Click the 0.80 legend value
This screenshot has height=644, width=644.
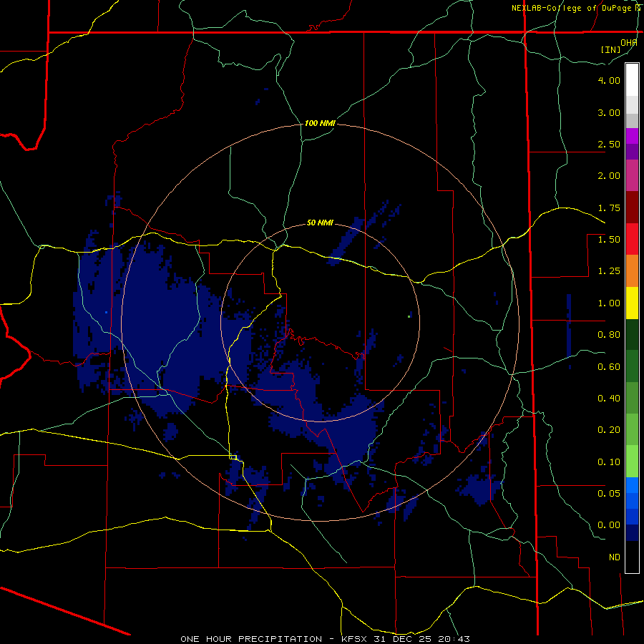click(609, 335)
